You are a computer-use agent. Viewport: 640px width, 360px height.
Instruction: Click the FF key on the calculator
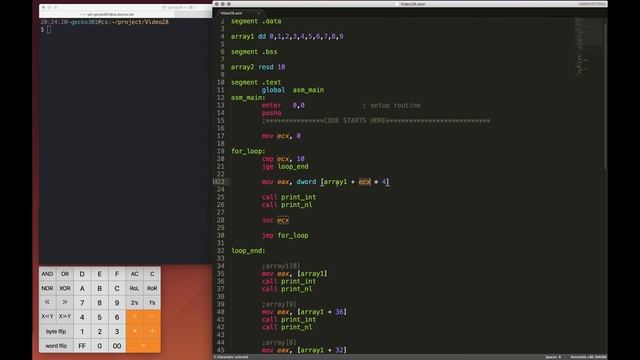tap(82, 346)
